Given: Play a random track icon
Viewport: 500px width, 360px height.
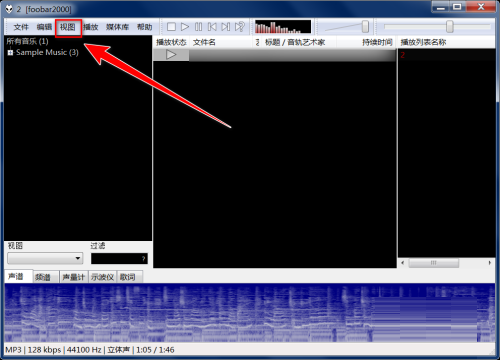Looking at the screenshot, I should coord(240,27).
